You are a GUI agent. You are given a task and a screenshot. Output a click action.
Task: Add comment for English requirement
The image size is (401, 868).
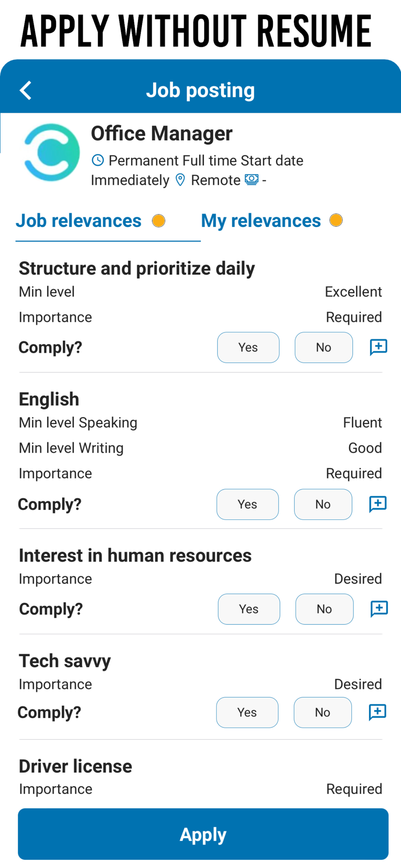pos(378,504)
